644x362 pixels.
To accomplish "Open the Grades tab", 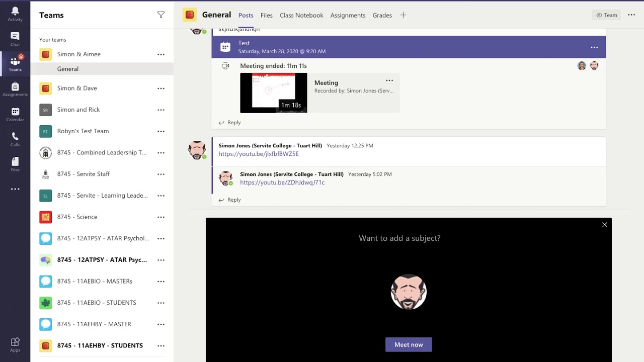I will click(382, 15).
